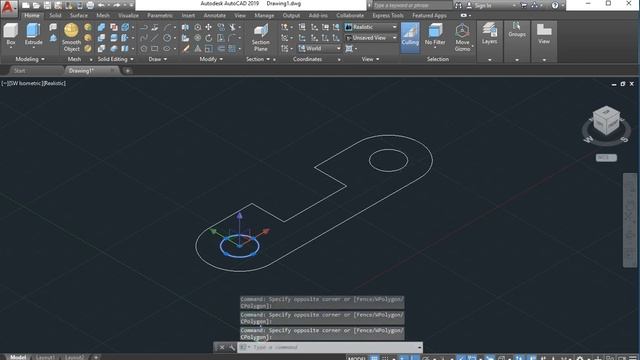Image resolution: width=640 pixels, height=360 pixels.
Task: Open the Collaborate ribbon tab
Action: tap(350, 16)
